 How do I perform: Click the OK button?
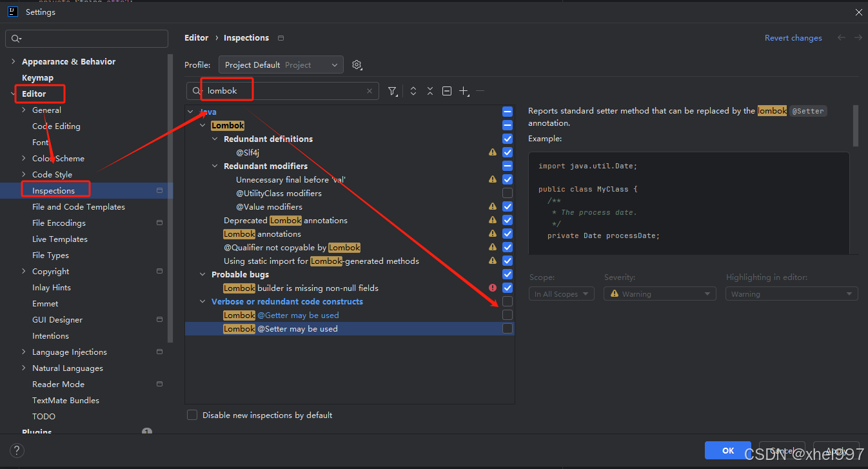pos(728,450)
